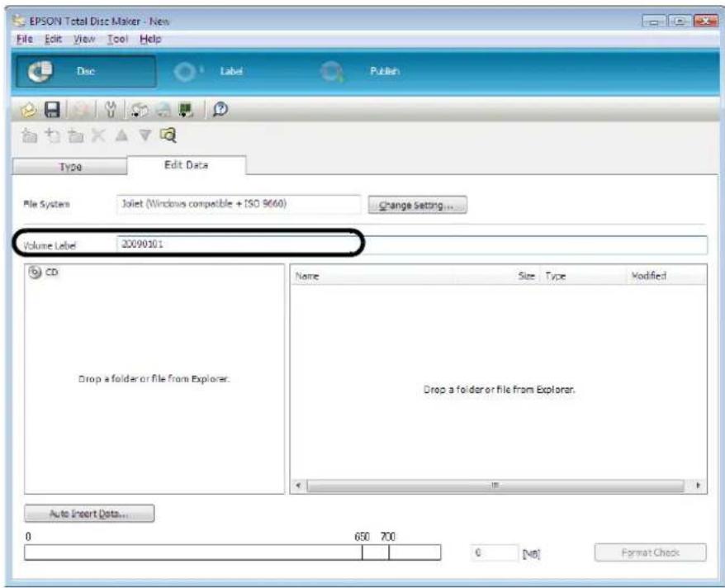Select the Edit Data tab

187,165
